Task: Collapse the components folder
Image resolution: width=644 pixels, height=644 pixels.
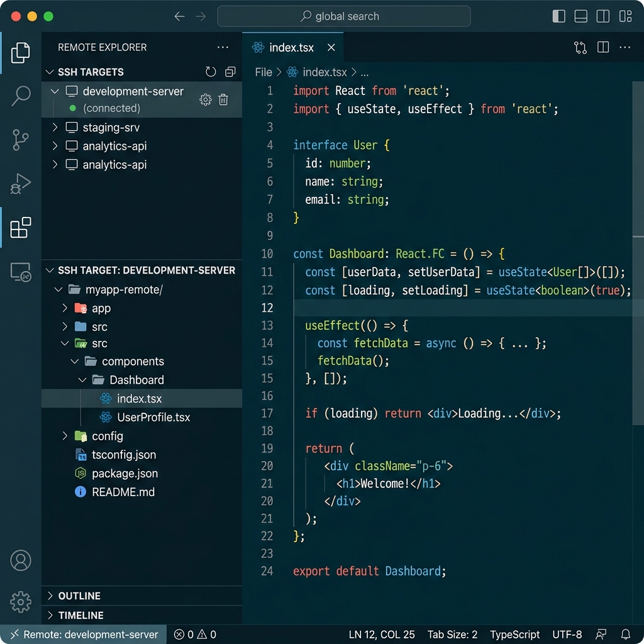Action: [74, 362]
